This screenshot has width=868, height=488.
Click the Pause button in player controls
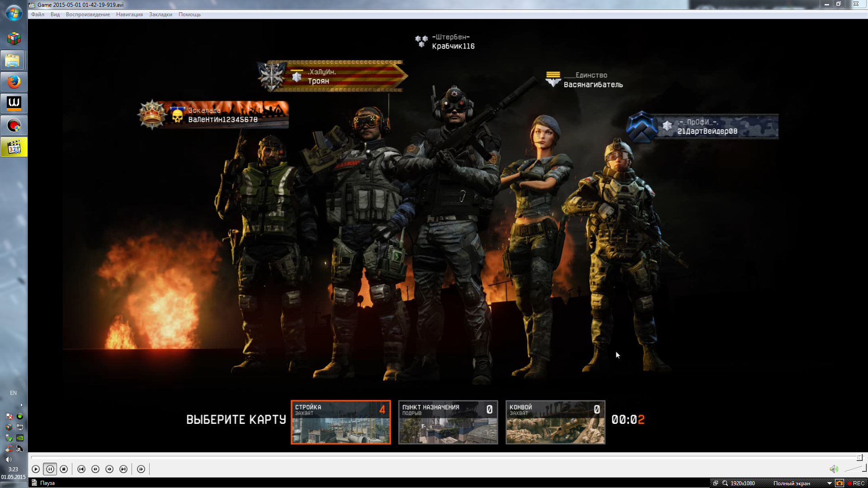(50, 469)
